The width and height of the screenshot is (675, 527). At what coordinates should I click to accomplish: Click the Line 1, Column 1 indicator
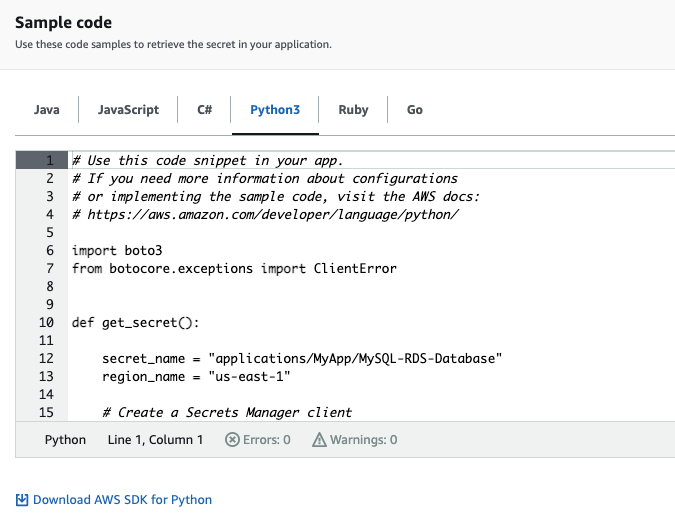[x=155, y=440]
